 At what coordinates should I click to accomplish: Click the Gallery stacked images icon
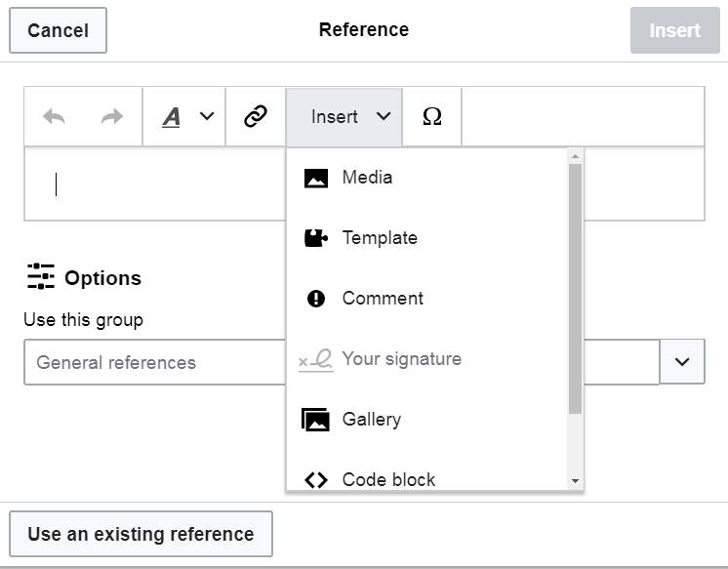click(316, 420)
